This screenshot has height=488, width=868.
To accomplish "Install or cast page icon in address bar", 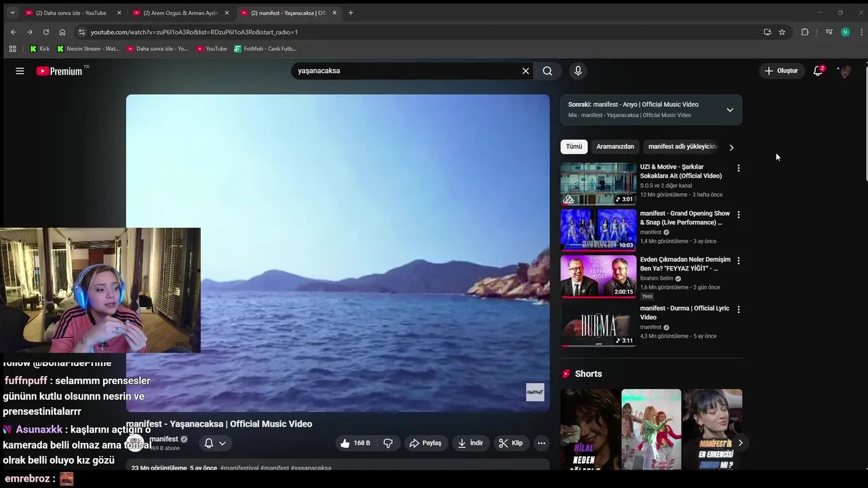I will pyautogui.click(x=767, y=32).
